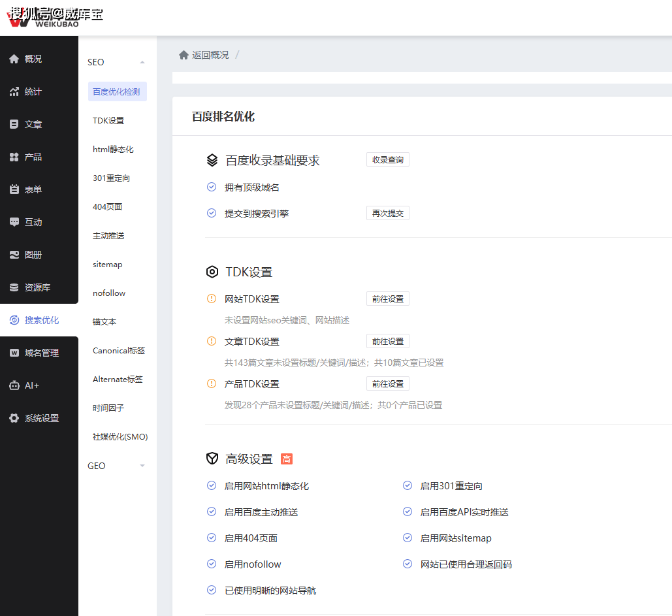The image size is (672, 616).
Task: Open the 统计 chart icon
Action: point(14,91)
